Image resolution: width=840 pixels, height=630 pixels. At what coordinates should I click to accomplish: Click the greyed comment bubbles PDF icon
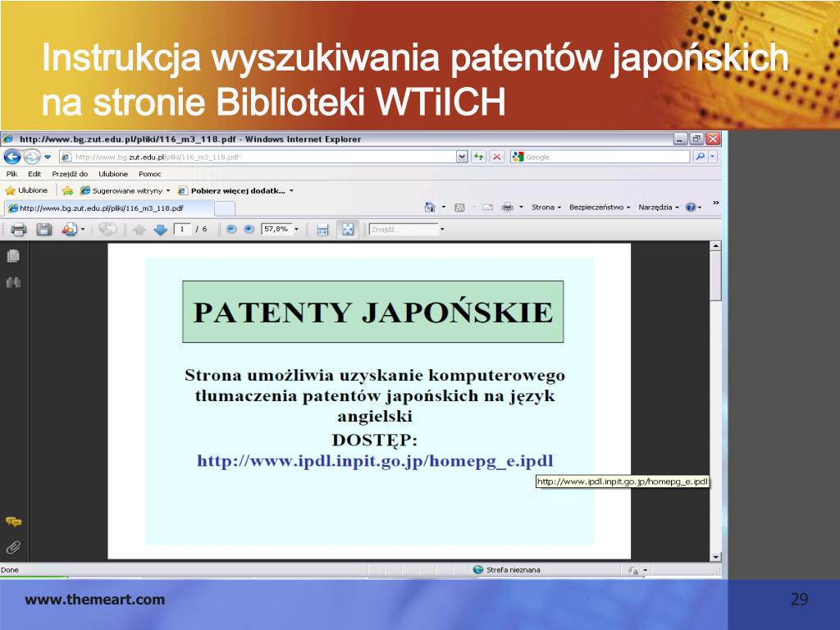tap(107, 230)
